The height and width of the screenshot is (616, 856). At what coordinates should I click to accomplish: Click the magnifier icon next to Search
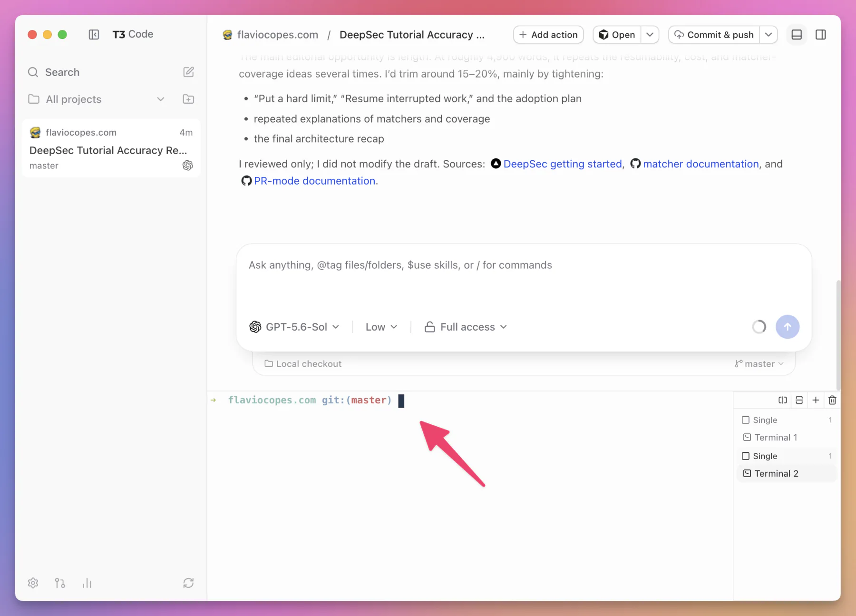coord(33,72)
